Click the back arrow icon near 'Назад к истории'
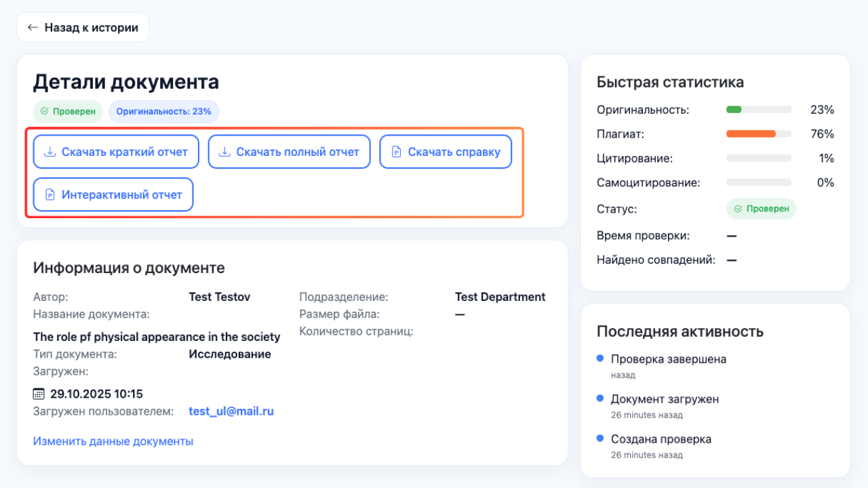868x488 pixels. pyautogui.click(x=32, y=27)
